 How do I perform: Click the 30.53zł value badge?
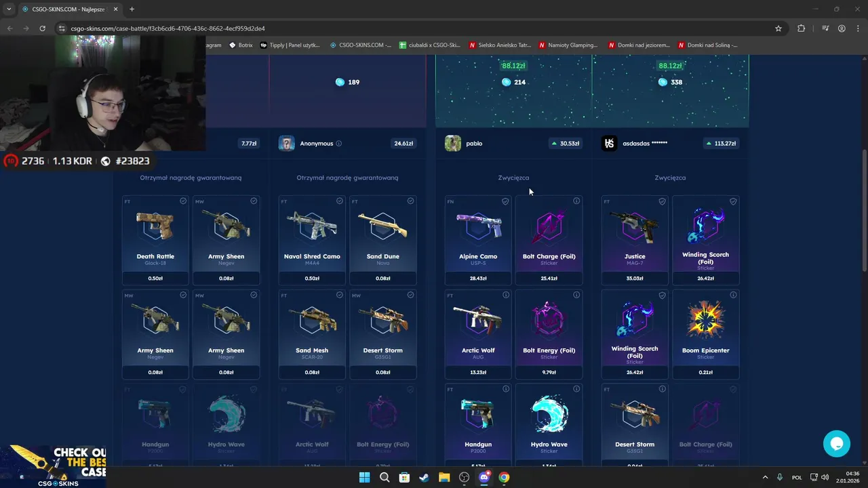pos(565,144)
